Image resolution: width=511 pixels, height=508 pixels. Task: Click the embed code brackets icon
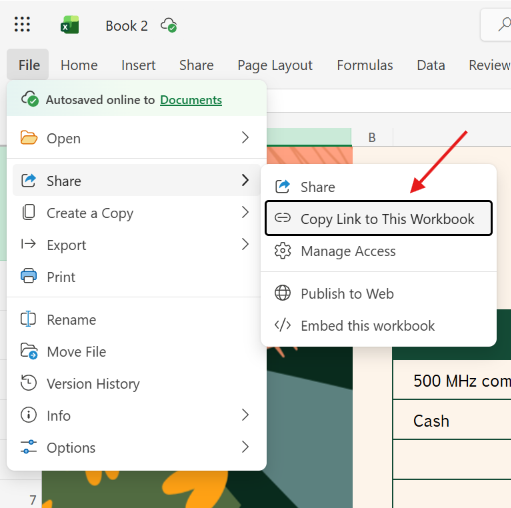[283, 325]
